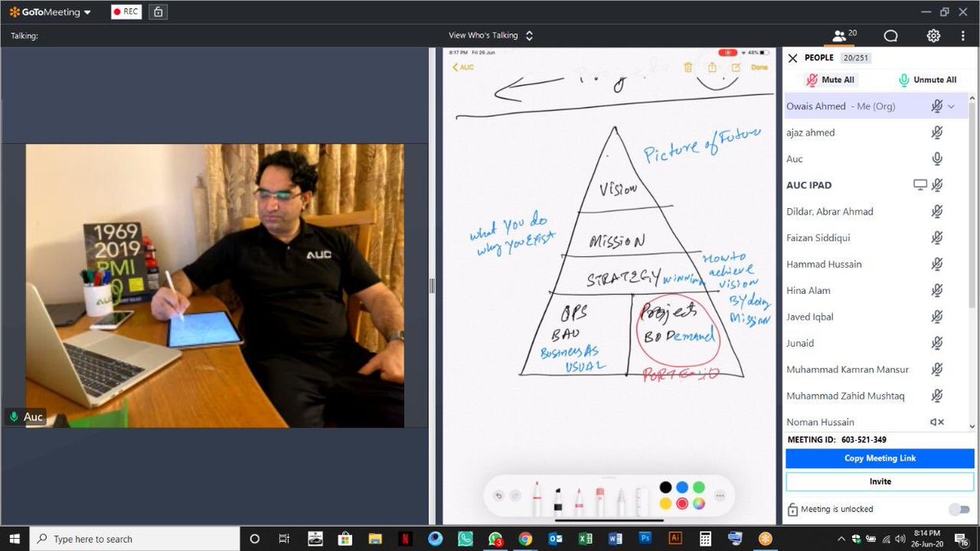Image resolution: width=980 pixels, height=551 pixels.
Task: Open the three-dot more options menu
Action: point(964,36)
